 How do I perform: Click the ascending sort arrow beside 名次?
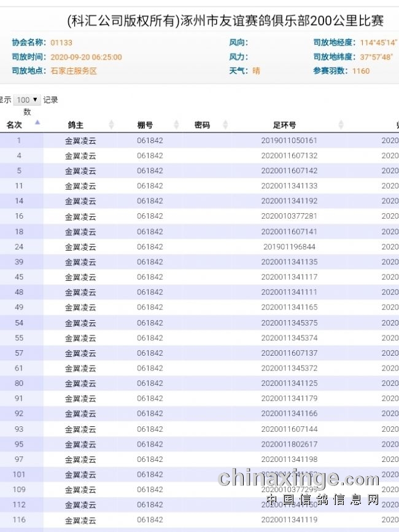(x=37, y=123)
